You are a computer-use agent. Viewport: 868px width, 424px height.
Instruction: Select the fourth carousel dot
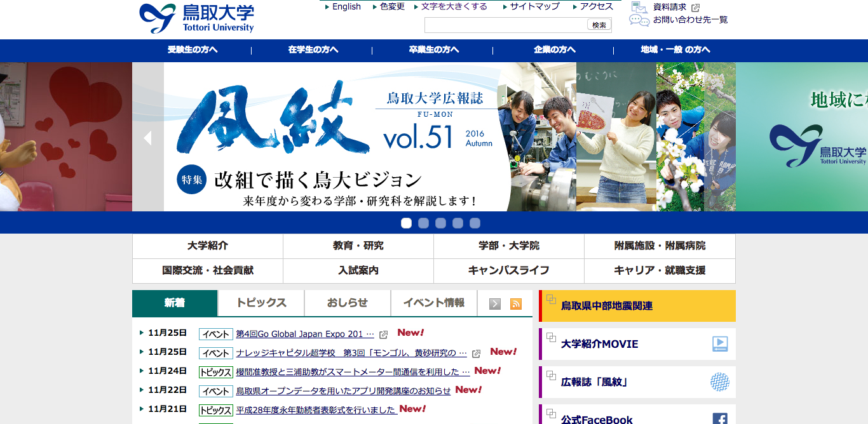tap(458, 223)
